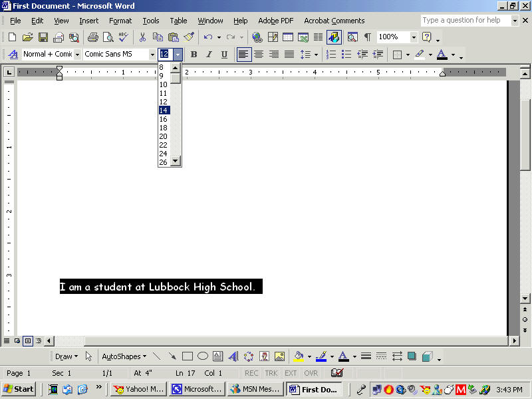Image resolution: width=532 pixels, height=399 pixels.
Task: Cut the selected text with scissors icon
Action: click(142, 37)
